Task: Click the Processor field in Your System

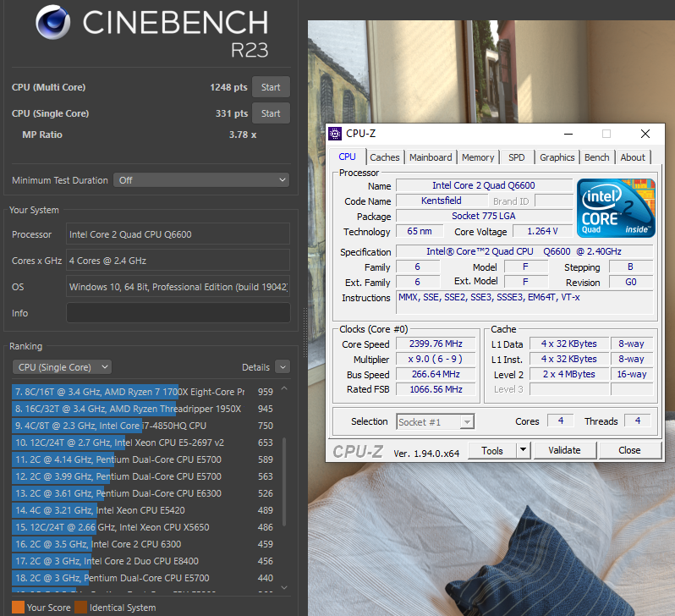Action: pos(178,234)
